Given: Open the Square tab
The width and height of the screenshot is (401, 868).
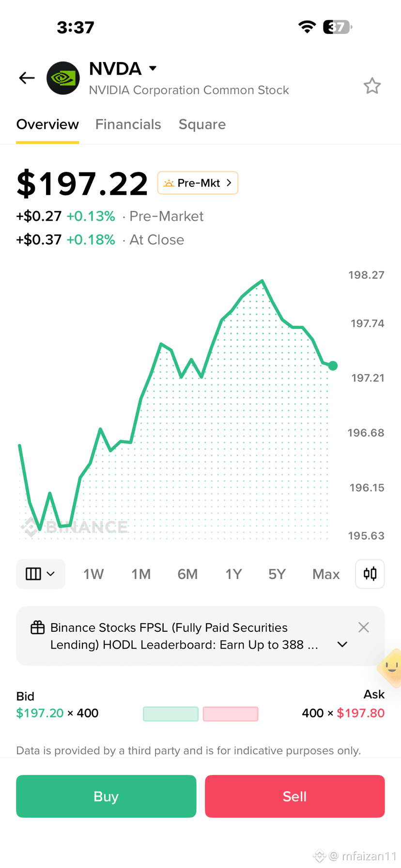Looking at the screenshot, I should click(202, 124).
